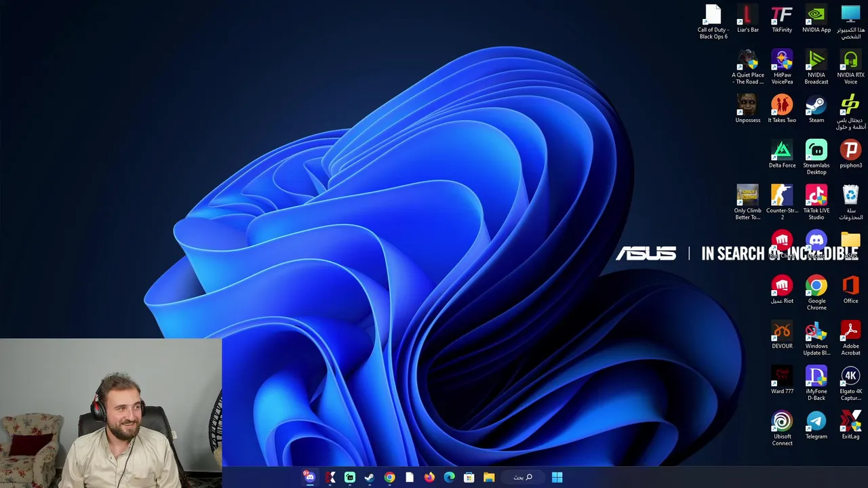The height and width of the screenshot is (488, 868).
Task: Open the iMyFone D-Back shortcut
Action: [x=816, y=384]
